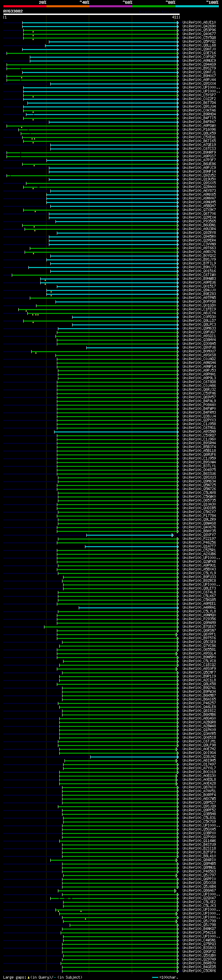Select the label UniRef100_P54216
The width and height of the screenshot is (222, 980).
pos(199,932)
